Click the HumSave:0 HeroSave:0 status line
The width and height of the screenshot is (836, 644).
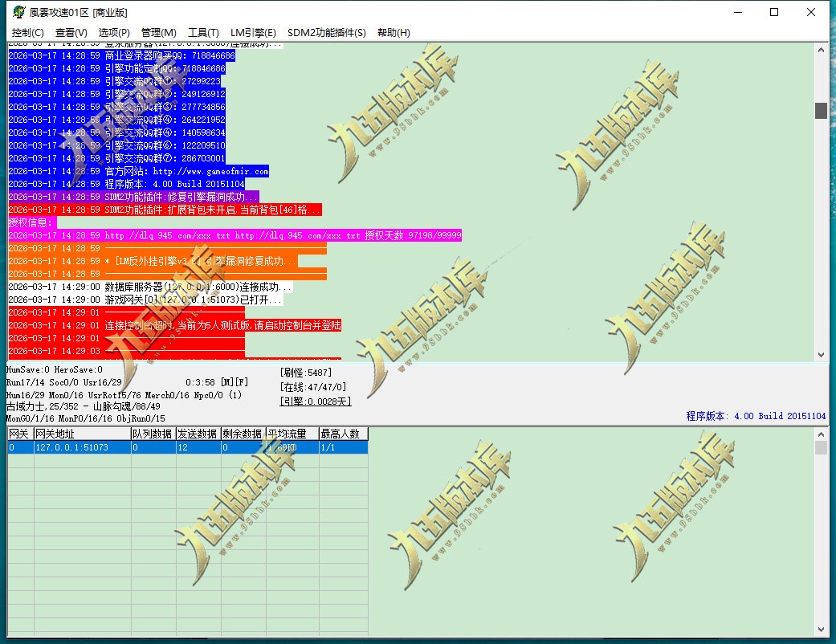click(x=55, y=370)
